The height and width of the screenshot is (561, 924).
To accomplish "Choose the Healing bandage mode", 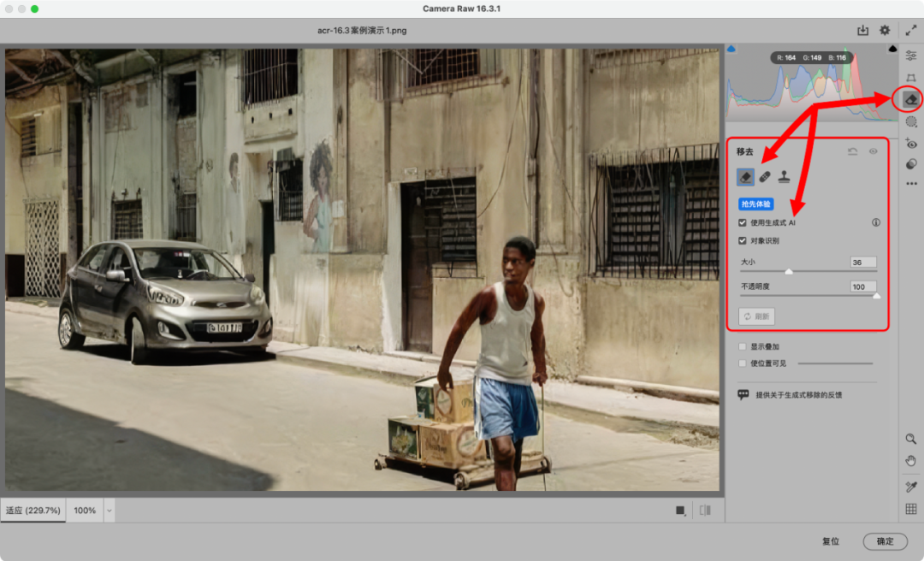I will point(764,177).
